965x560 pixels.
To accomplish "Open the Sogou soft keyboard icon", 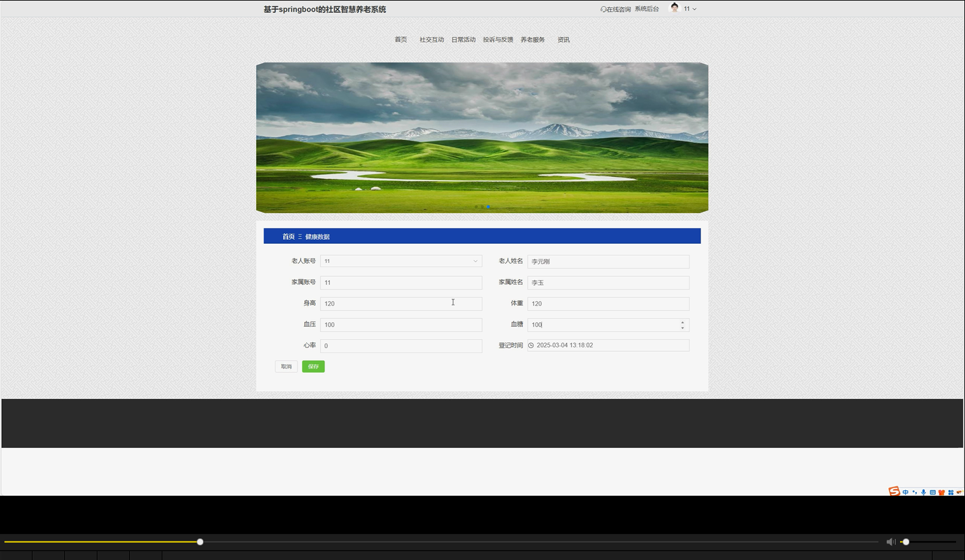I will point(933,492).
